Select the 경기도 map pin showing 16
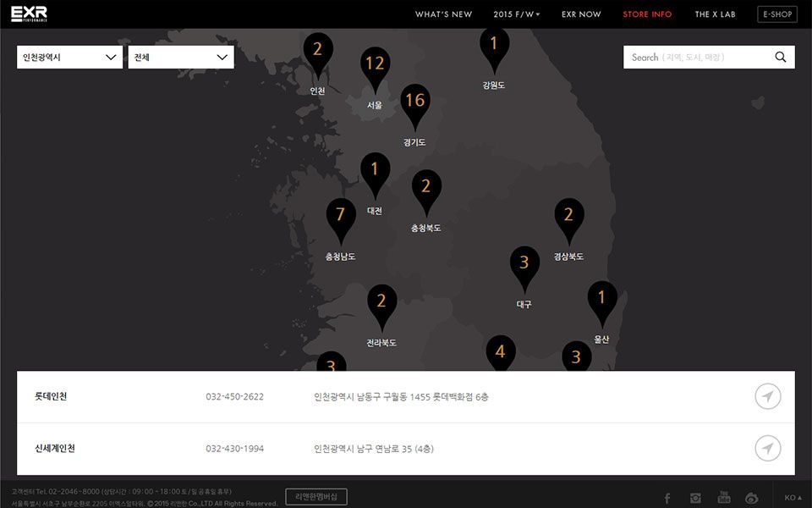Screen dimensions: 812x508 point(414,102)
